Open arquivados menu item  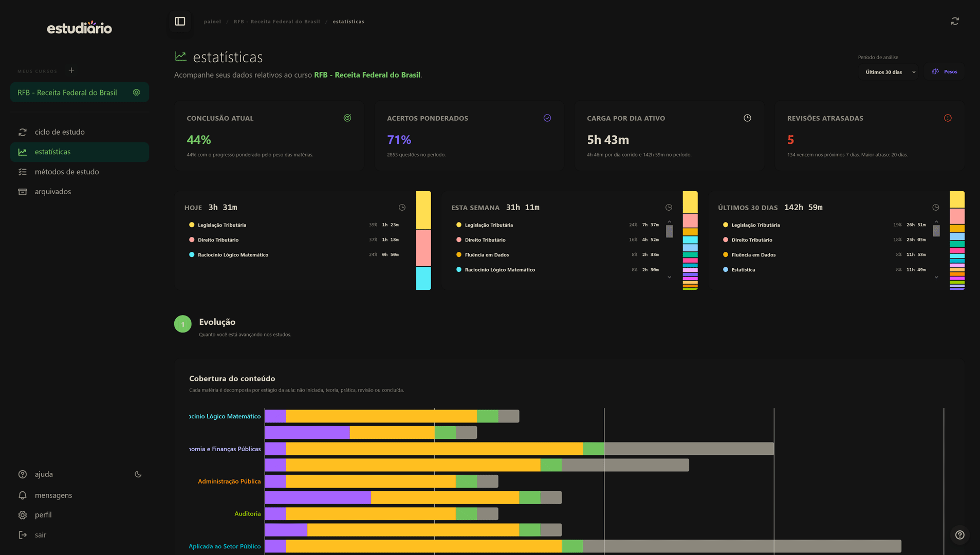80,192
